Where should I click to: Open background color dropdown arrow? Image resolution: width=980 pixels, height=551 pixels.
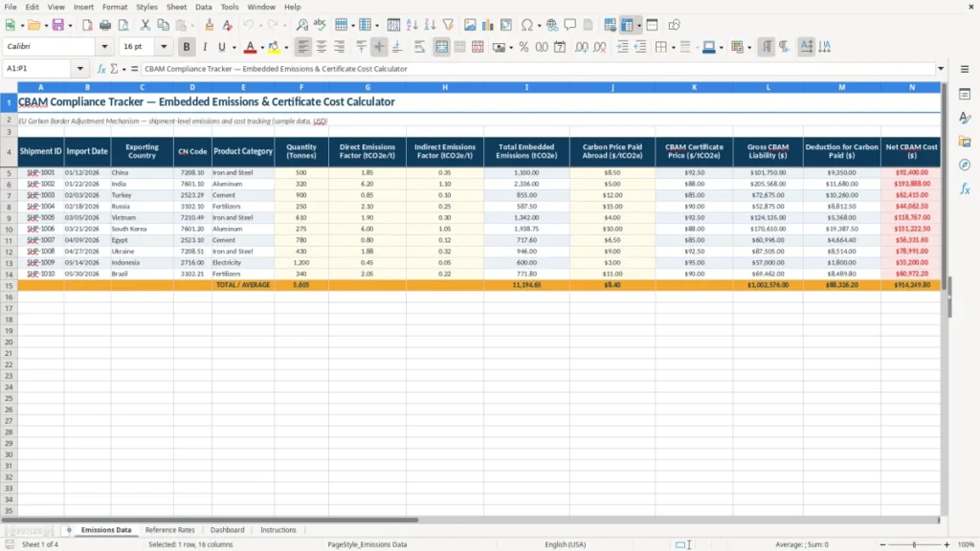click(x=286, y=48)
